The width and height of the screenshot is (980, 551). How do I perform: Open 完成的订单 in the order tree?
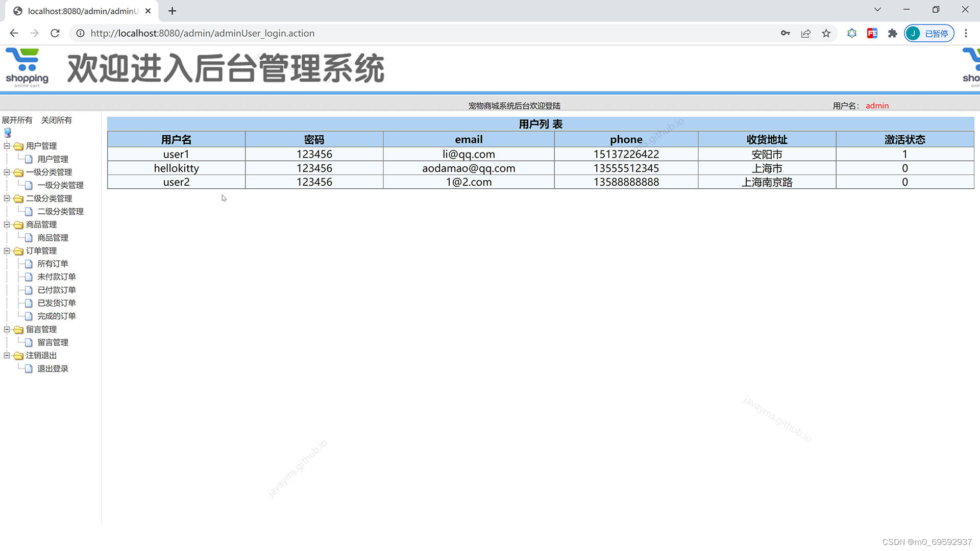[x=57, y=316]
